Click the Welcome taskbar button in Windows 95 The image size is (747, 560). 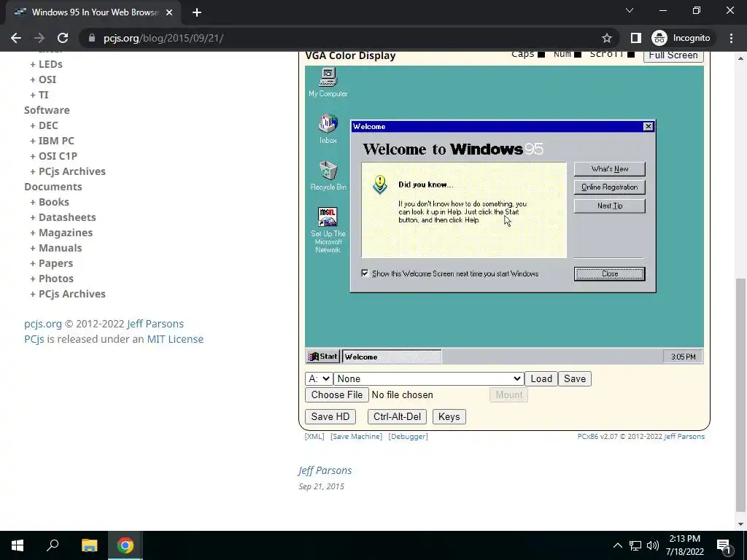392,357
